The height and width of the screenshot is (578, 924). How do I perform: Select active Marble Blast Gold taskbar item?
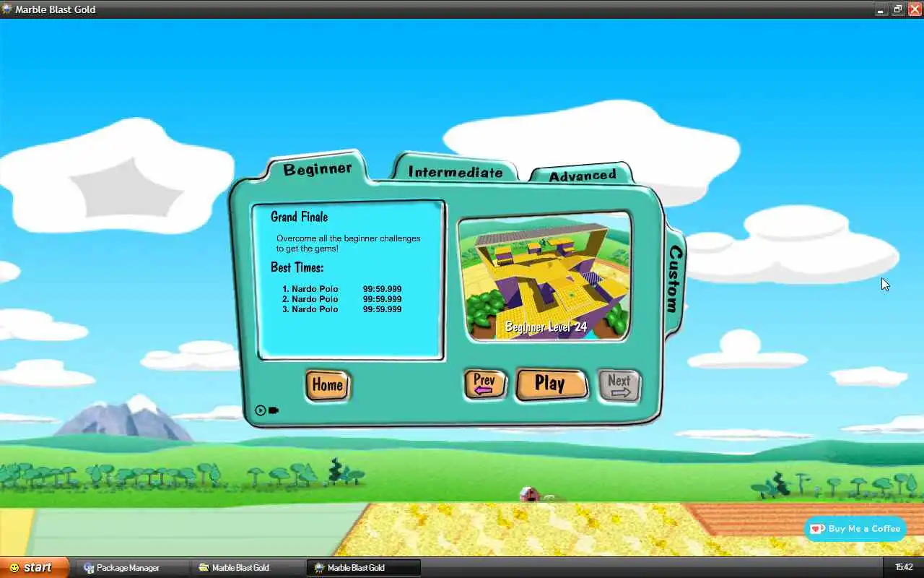tap(364, 568)
